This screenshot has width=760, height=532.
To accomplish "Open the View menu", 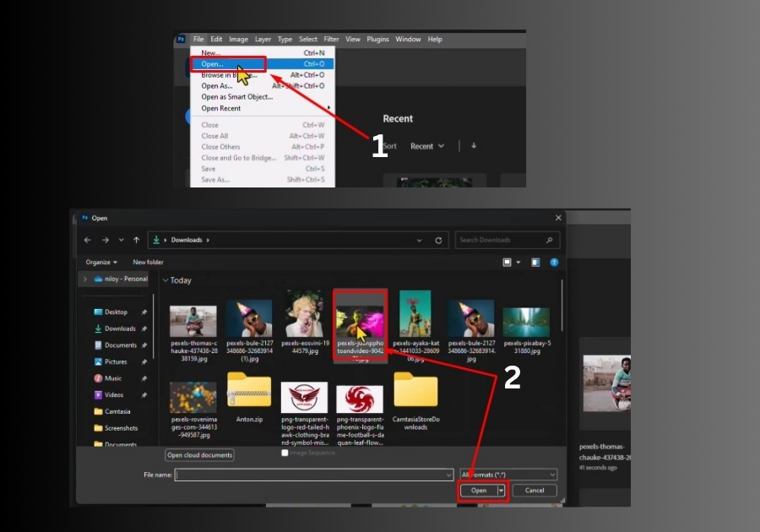I will point(352,39).
